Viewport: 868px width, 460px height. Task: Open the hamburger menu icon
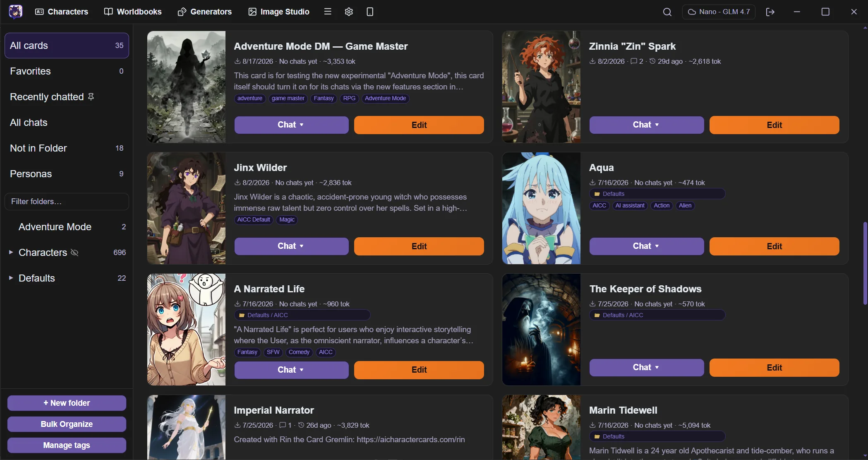pos(328,12)
